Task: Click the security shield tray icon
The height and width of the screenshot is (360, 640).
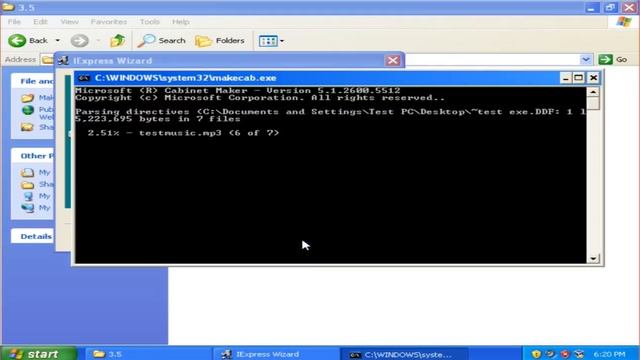Action: [x=536, y=354]
